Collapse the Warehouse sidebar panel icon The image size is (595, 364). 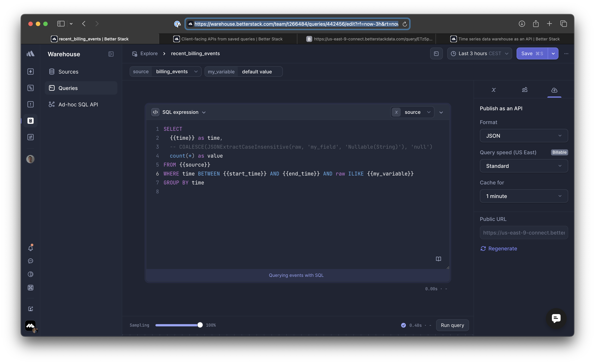[111, 54]
